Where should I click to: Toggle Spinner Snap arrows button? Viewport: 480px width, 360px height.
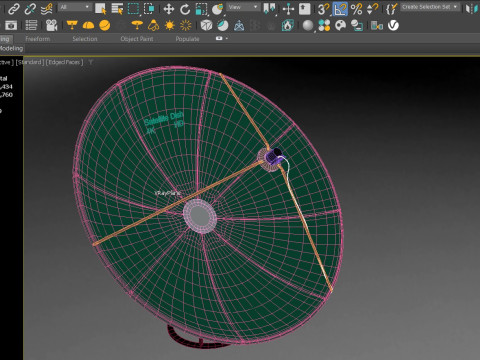pyautogui.click(x=372, y=9)
